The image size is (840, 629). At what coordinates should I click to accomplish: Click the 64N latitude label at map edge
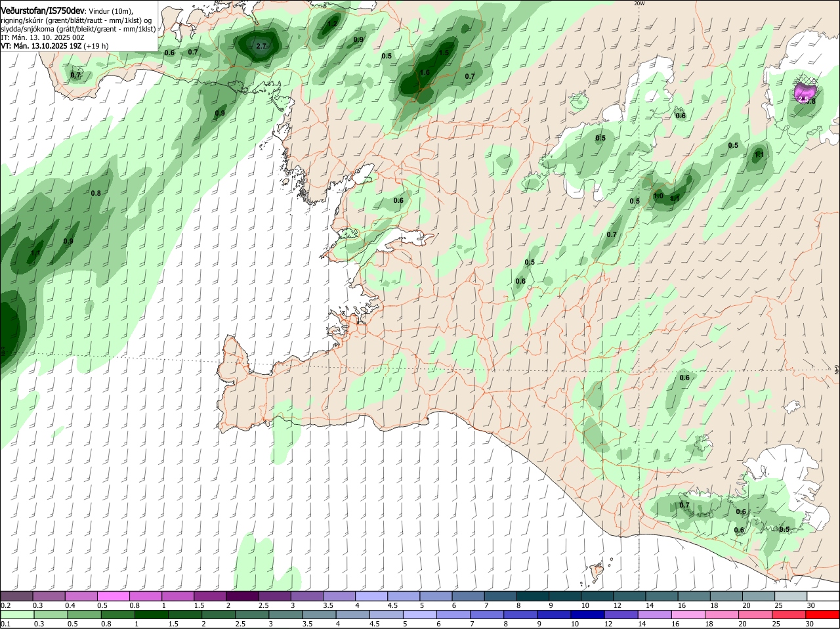click(837, 371)
